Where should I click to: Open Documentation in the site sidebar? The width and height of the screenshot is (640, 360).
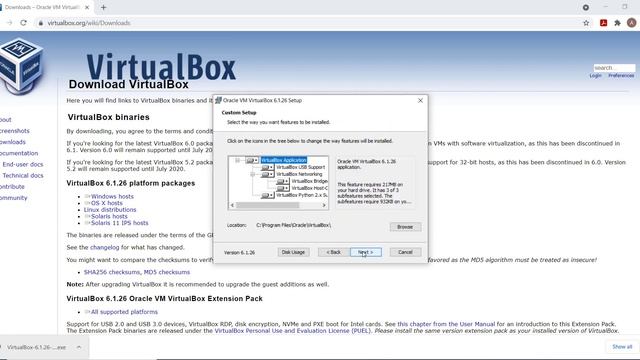tap(19, 153)
